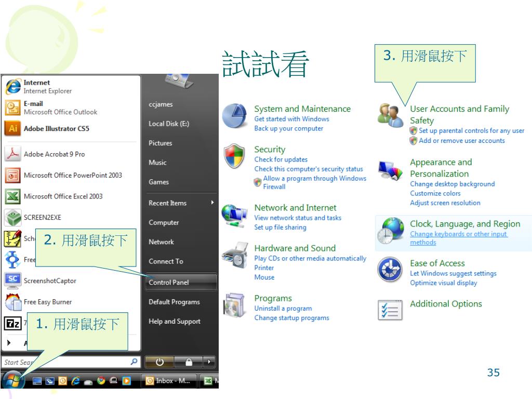
Task: Click User Accounts and Family Safety icon
Action: coord(390,115)
